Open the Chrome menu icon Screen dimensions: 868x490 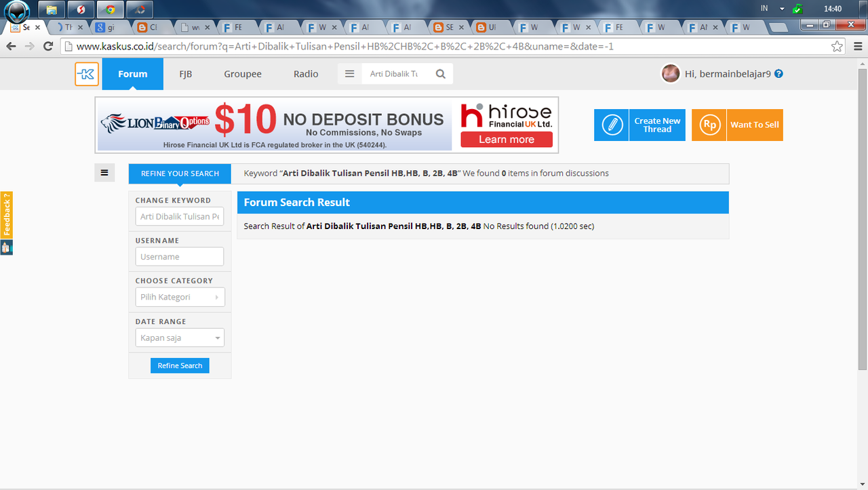coord(857,46)
